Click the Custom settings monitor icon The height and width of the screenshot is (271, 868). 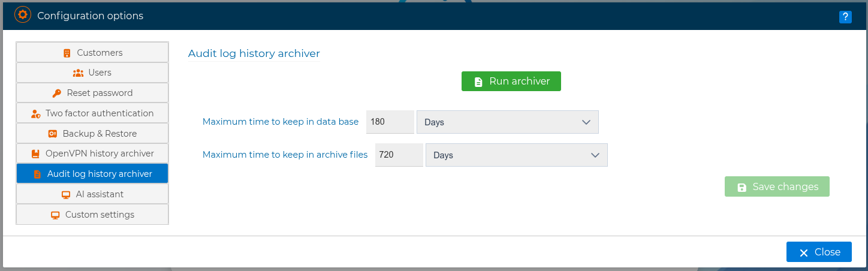click(55, 215)
